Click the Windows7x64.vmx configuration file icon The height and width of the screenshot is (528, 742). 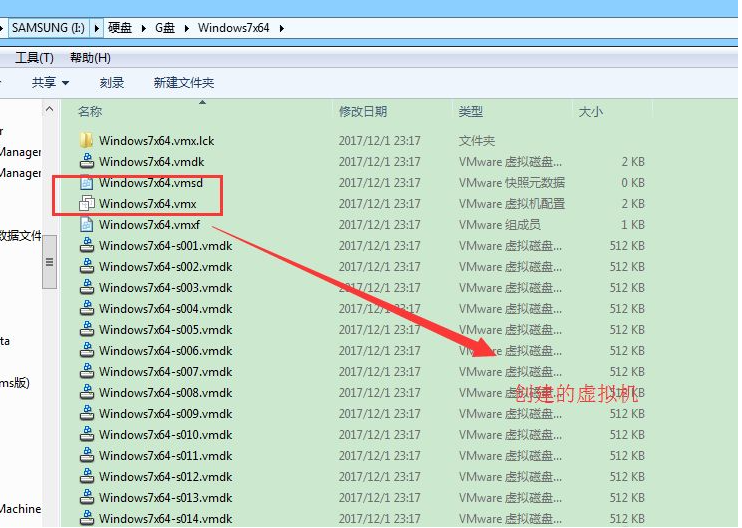pyautogui.click(x=86, y=203)
